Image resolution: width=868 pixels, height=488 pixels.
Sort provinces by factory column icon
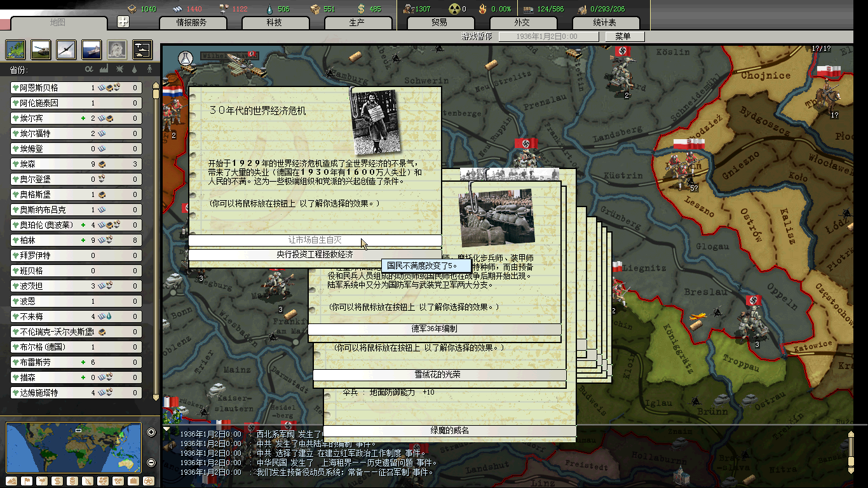[x=104, y=69]
